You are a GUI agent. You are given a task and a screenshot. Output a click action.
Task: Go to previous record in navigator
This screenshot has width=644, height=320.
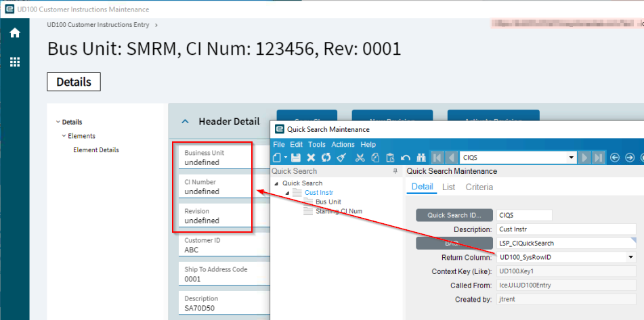pos(452,158)
